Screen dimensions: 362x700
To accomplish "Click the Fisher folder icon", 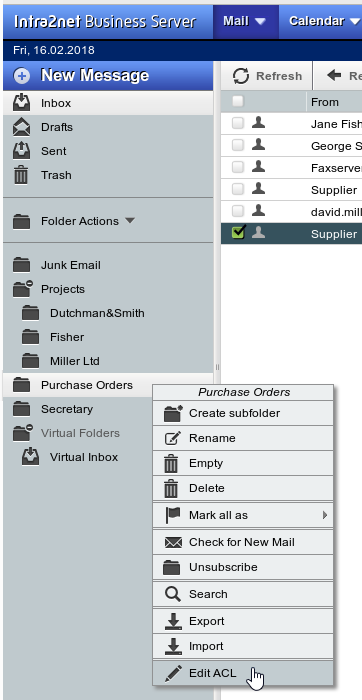I will tap(30, 337).
